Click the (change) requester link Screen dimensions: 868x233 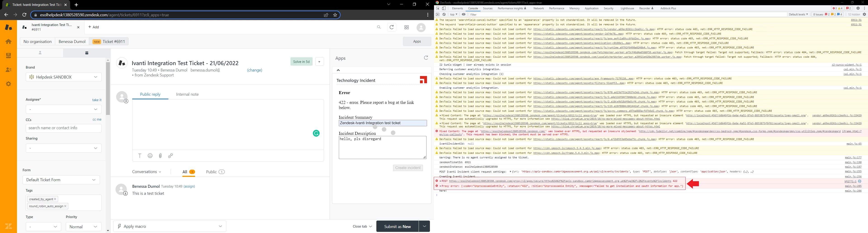pos(255,70)
